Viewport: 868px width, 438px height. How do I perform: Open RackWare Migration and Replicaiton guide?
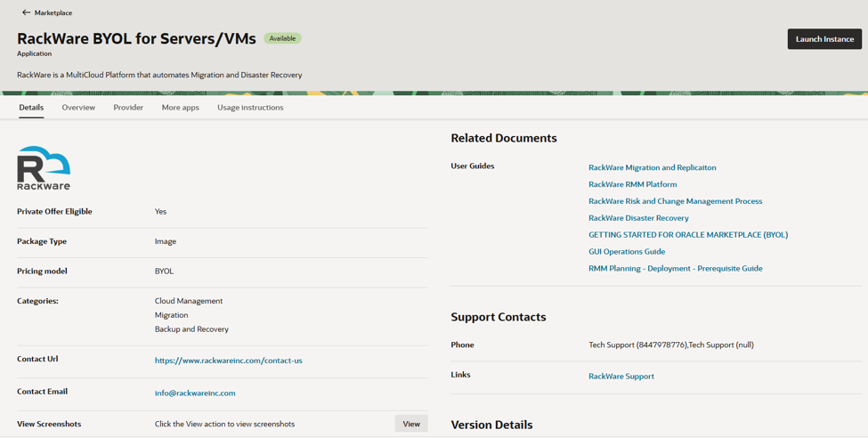[652, 167]
